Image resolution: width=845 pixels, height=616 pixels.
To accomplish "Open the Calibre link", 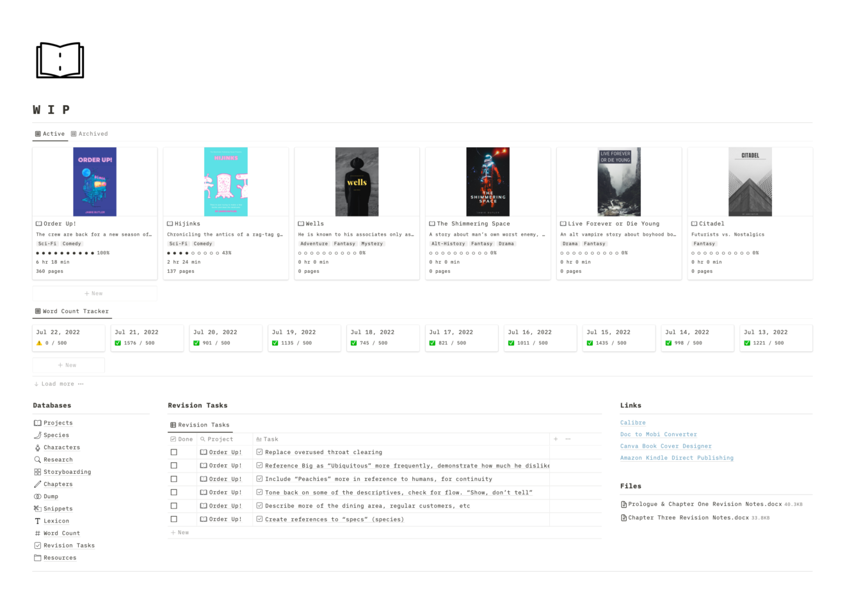I will (632, 423).
